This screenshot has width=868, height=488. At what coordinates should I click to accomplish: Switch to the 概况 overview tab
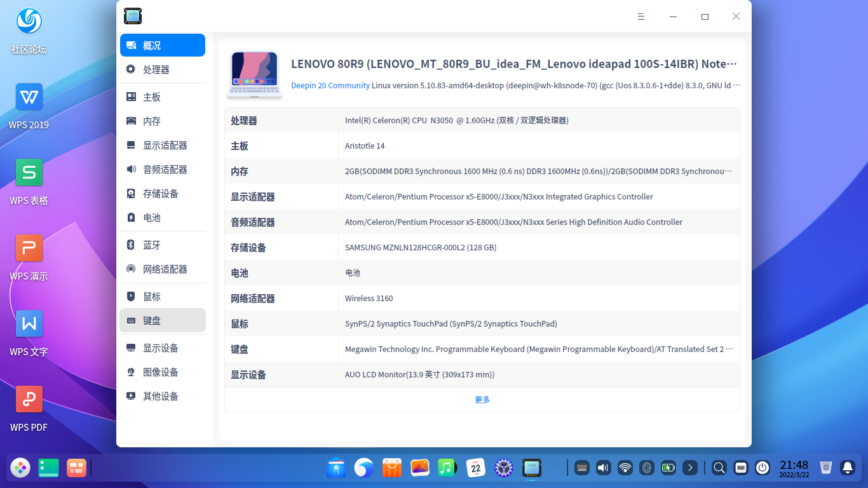[163, 45]
